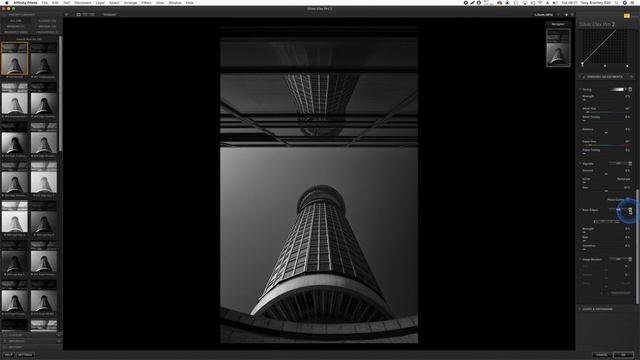Collapse the Toning subsection
Screen dimensions: 640x360
coord(580,89)
